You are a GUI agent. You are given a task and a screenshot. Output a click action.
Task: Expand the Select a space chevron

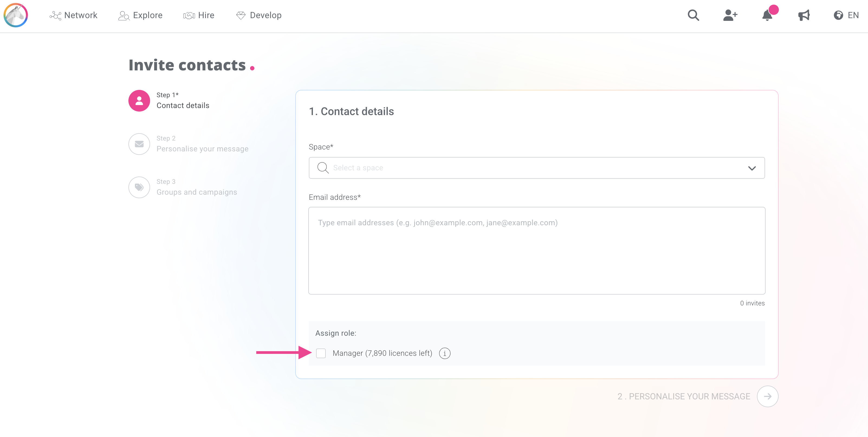click(x=752, y=168)
